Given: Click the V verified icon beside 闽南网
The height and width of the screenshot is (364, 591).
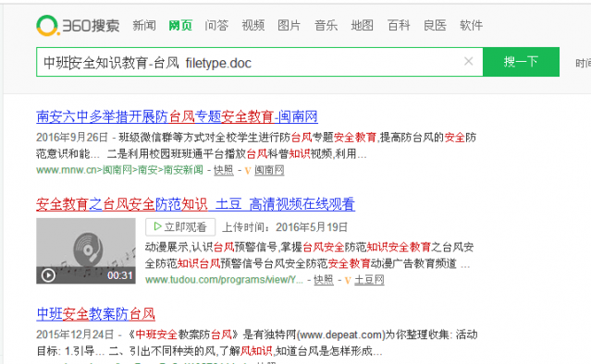Looking at the screenshot, I should tap(248, 171).
